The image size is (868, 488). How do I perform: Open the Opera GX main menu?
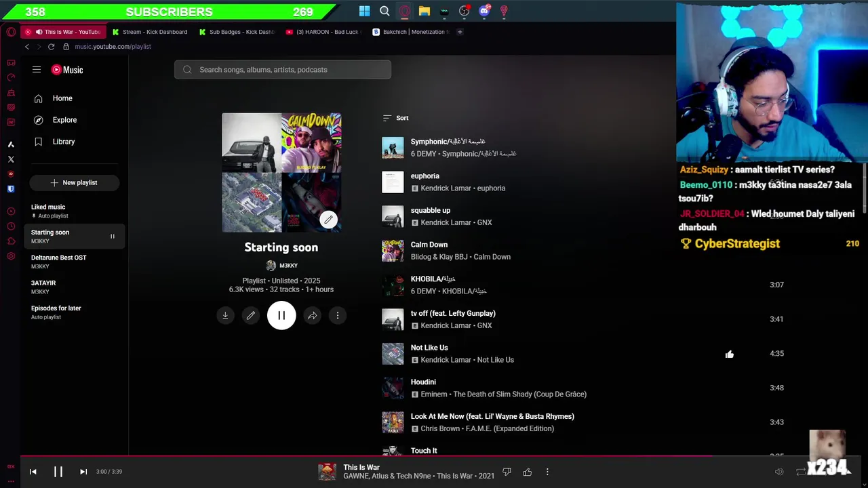(10, 32)
